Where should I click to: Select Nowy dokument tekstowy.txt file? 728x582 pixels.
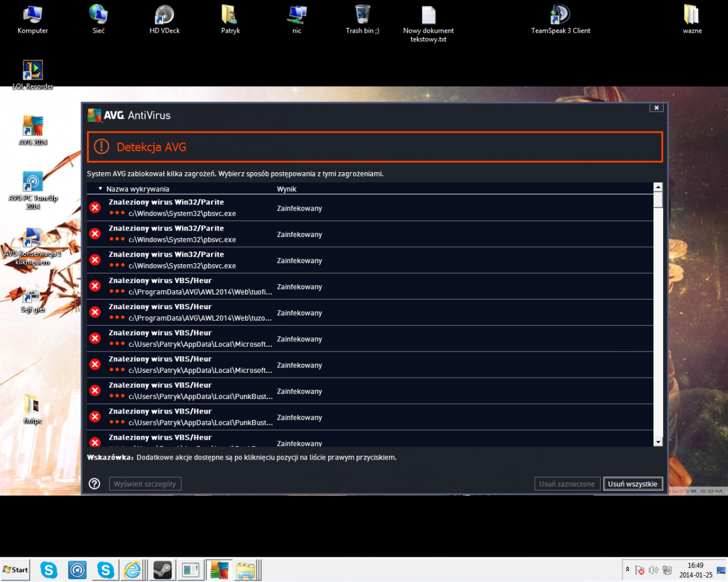tap(428, 23)
